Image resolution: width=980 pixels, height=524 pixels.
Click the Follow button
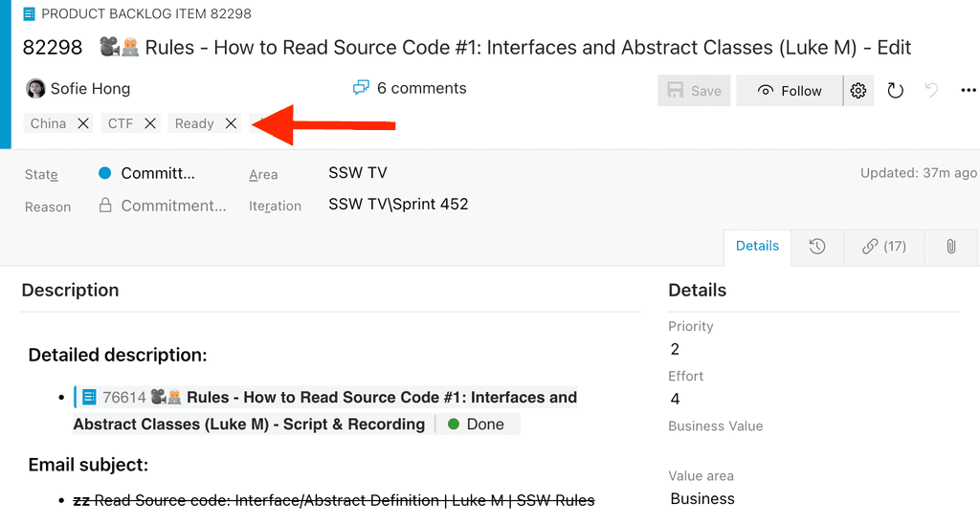(790, 91)
